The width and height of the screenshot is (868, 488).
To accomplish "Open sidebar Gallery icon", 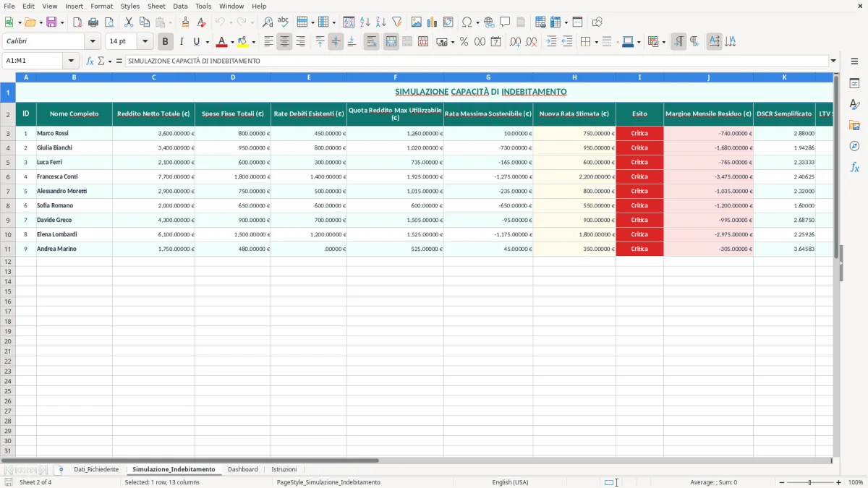I will click(854, 125).
